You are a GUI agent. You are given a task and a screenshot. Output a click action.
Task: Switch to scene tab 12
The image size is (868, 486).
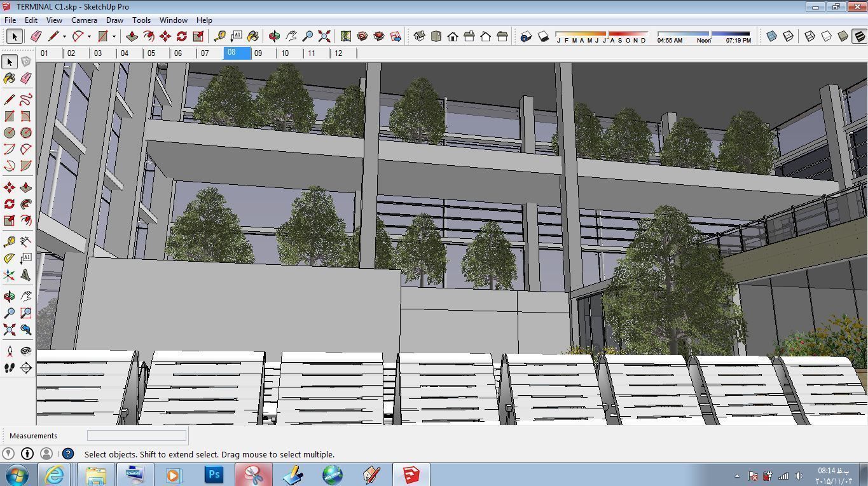pyautogui.click(x=338, y=53)
